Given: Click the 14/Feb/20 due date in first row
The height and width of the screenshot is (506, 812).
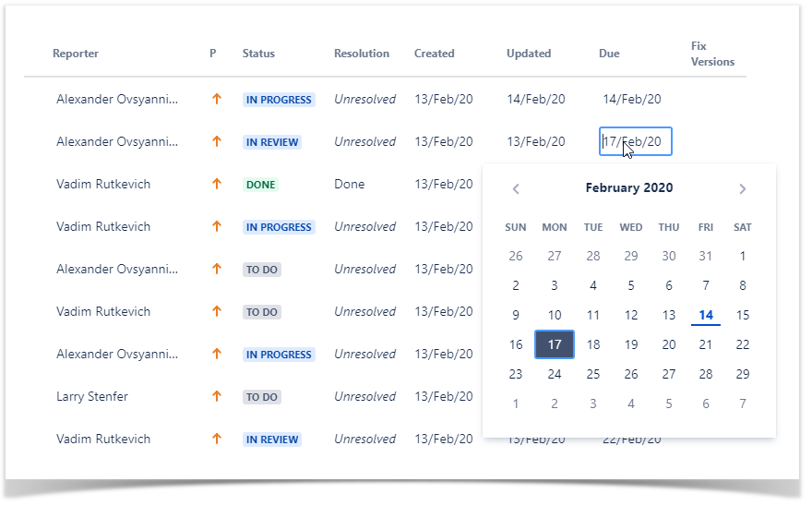Looking at the screenshot, I should tap(632, 100).
